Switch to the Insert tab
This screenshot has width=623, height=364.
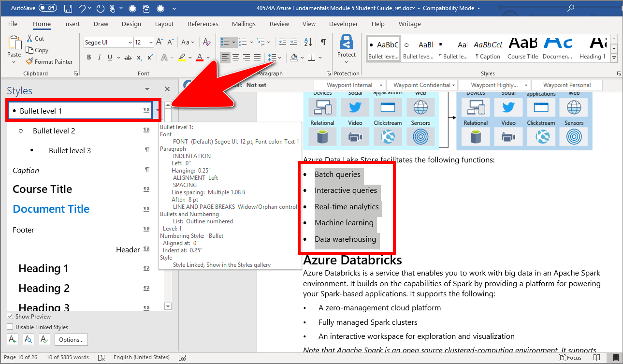[x=72, y=24]
